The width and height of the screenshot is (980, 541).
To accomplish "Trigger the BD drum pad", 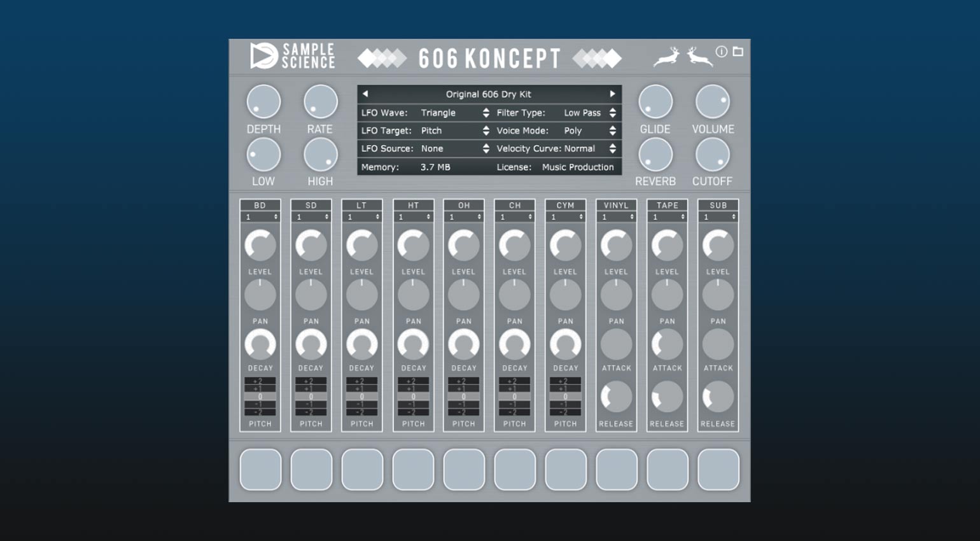I will (260, 470).
